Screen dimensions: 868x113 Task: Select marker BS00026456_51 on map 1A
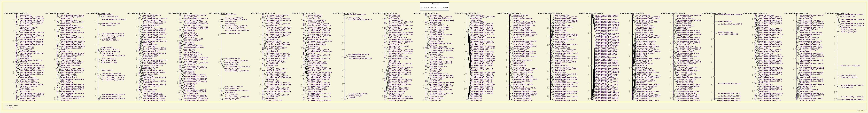[x=26, y=15]
